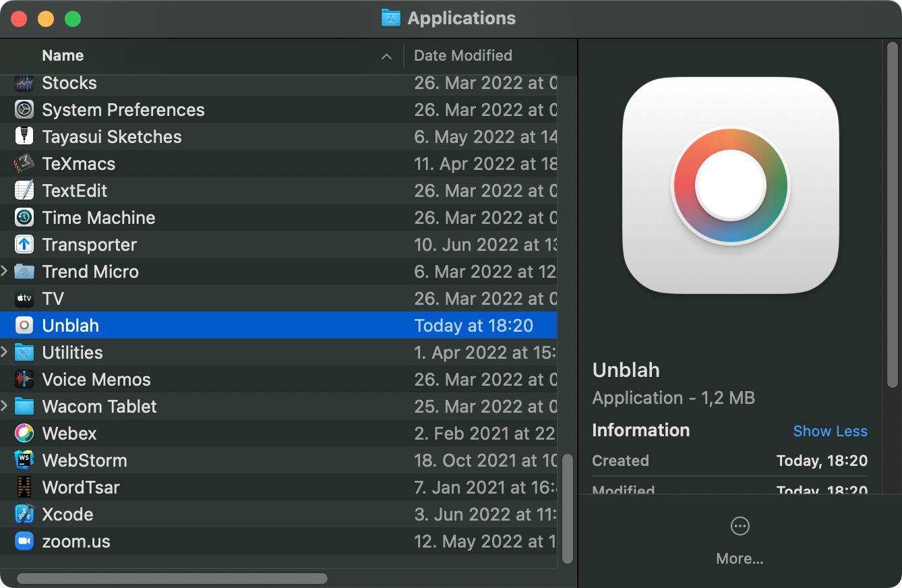Click the Unblah title in preview pane

point(626,370)
